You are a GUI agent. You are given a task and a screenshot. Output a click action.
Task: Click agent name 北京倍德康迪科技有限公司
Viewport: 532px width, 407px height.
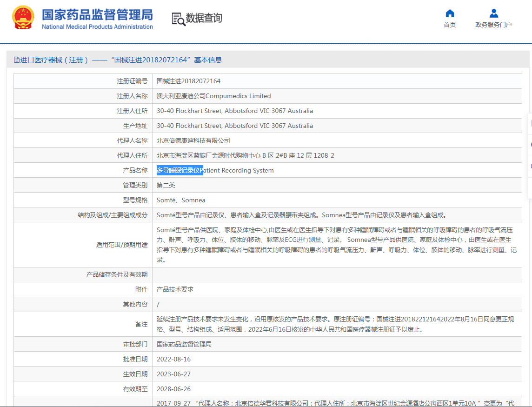click(x=193, y=140)
